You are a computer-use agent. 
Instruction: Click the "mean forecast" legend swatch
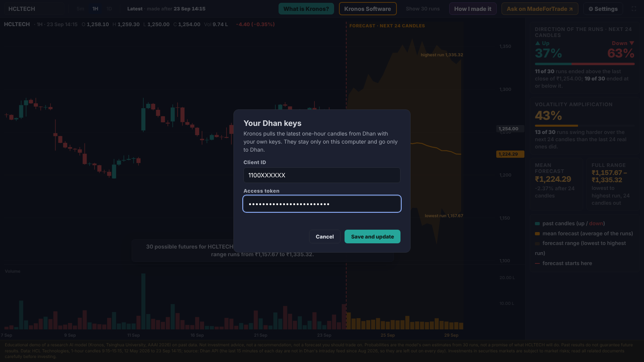point(537,234)
